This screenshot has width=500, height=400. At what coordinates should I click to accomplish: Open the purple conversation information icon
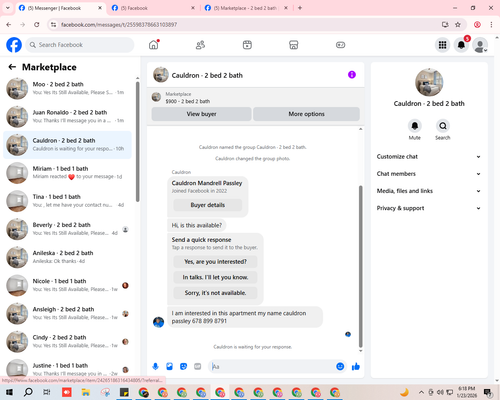point(352,75)
